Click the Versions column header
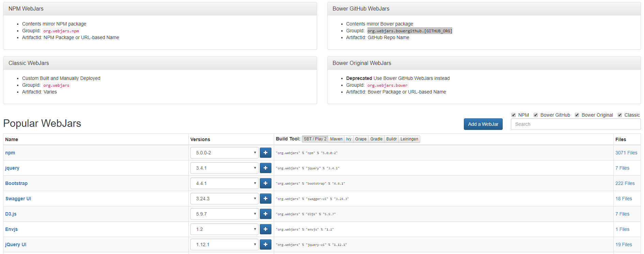The width and height of the screenshot is (644, 254). click(x=200, y=139)
